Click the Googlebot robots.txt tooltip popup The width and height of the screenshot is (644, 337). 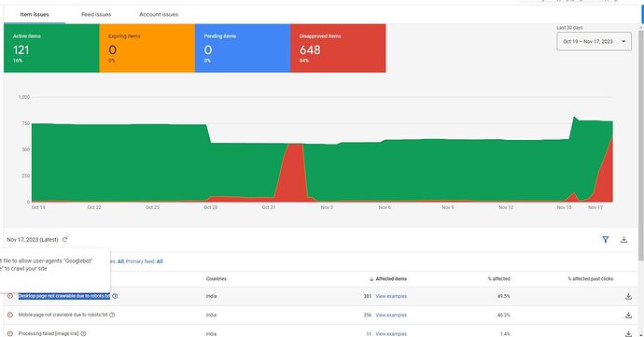pos(55,270)
